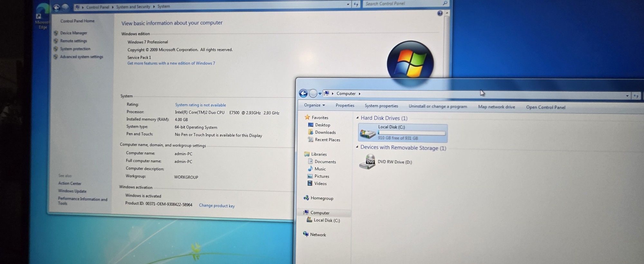Screen dimensions: 644x264
Task: Select Libraries in navigation pane
Action: click(319, 154)
